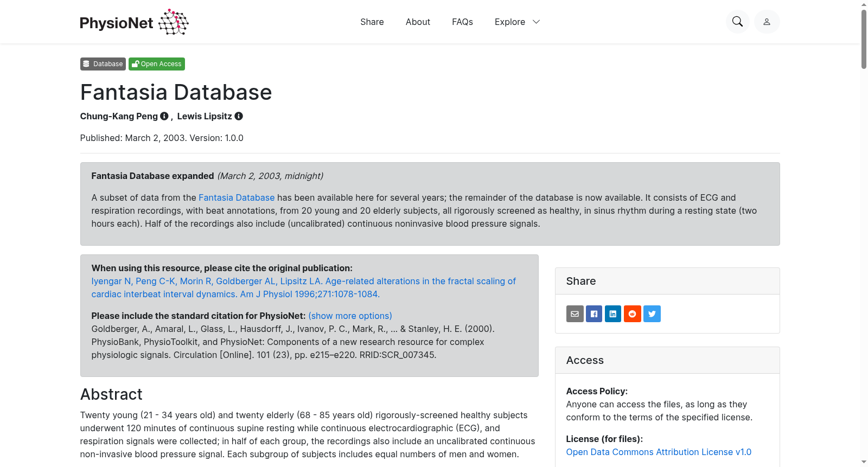Open the PhysioNet logo home link

point(134,22)
